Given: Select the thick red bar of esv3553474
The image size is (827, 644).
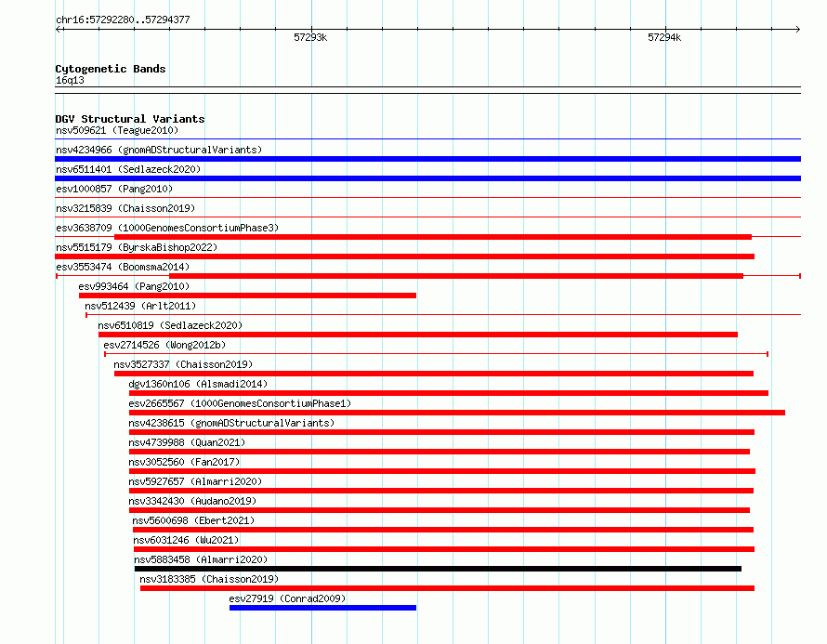Looking at the screenshot, I should tap(456, 276).
